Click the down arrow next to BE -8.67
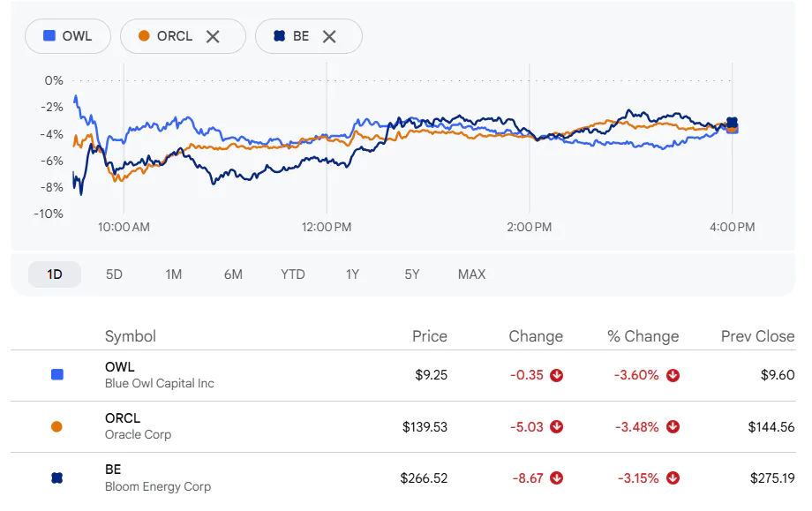The width and height of the screenshot is (812, 511). tap(557, 477)
